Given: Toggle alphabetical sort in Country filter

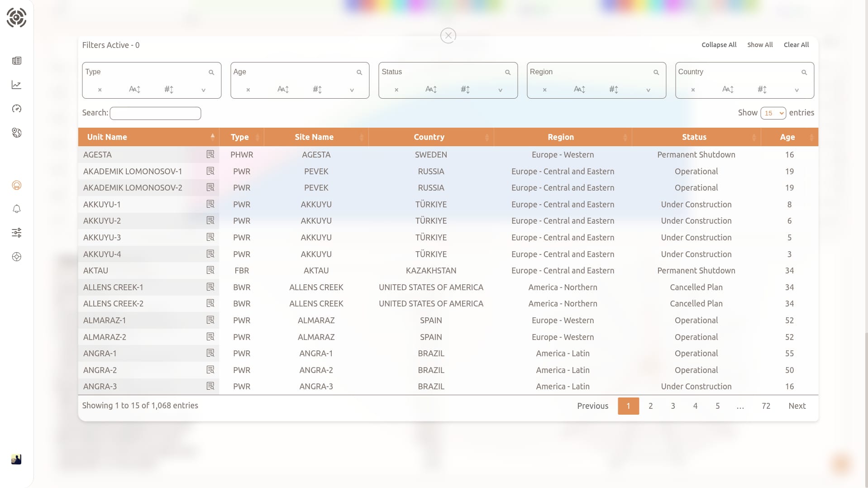Looking at the screenshot, I should click(728, 90).
